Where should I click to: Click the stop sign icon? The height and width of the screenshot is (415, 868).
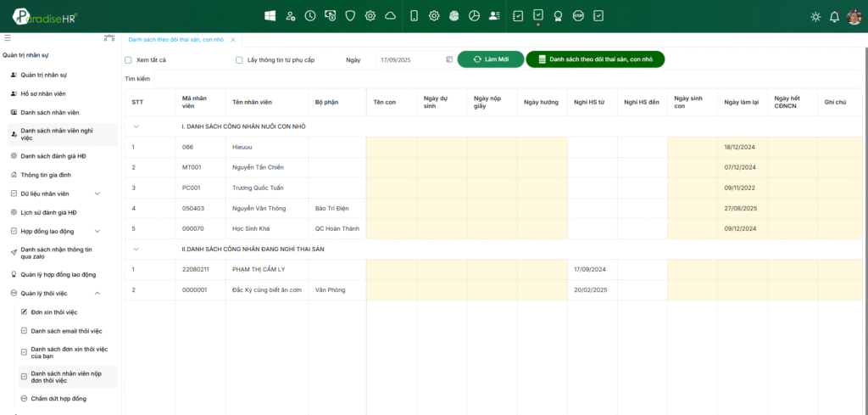coord(578,16)
